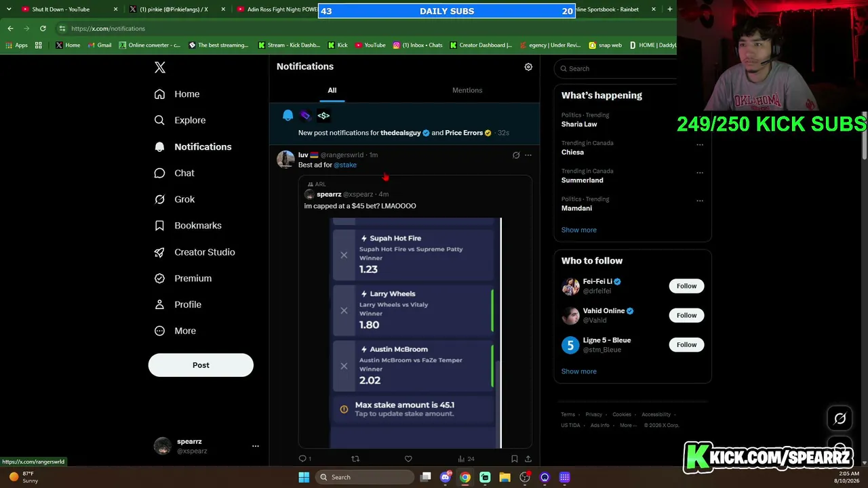The image size is (868, 488).
Task: Switch to the All notifications tab
Action: (332, 90)
